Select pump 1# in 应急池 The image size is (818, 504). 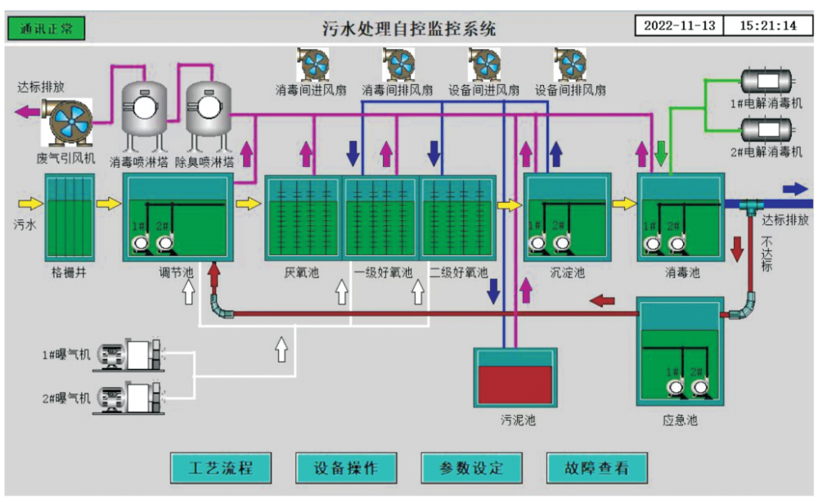click(675, 388)
